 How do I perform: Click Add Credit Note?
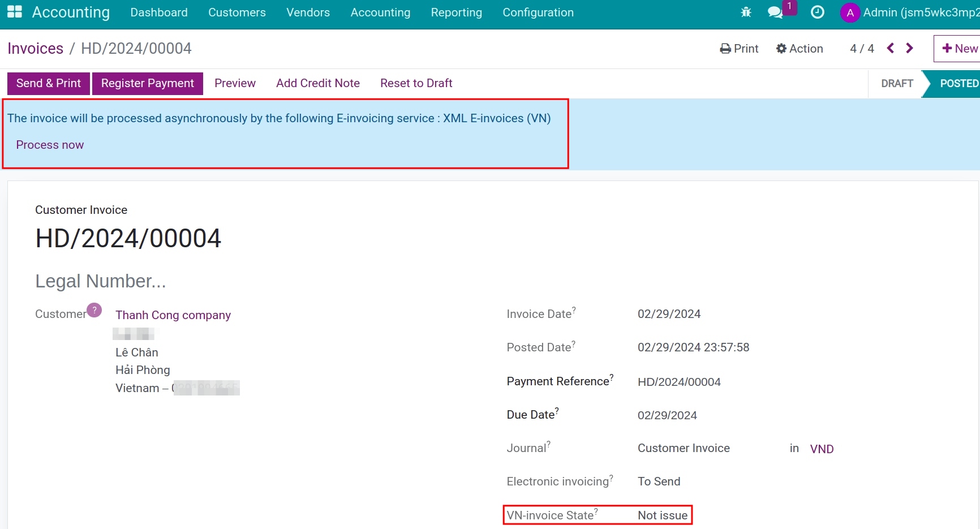coord(318,83)
